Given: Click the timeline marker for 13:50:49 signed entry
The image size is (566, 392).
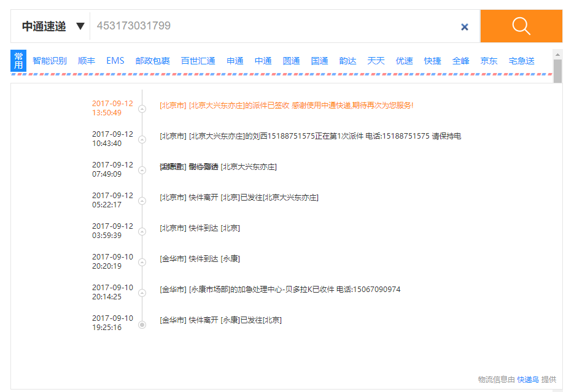Looking at the screenshot, I should tap(142, 109).
